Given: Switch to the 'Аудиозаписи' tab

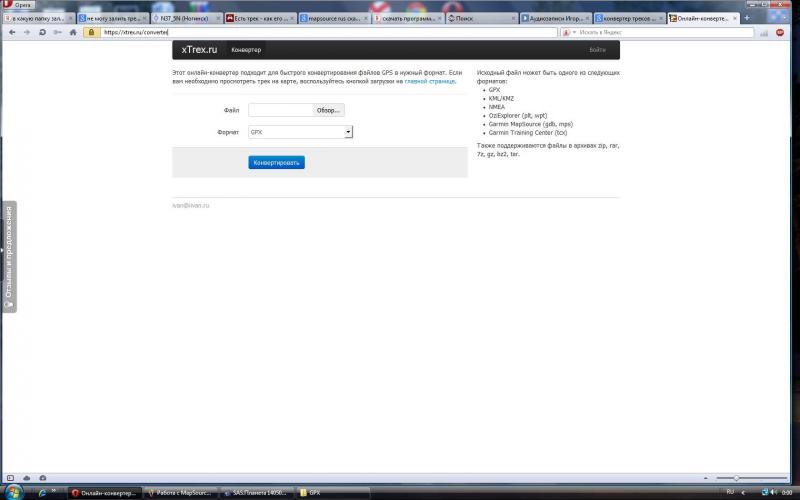Looking at the screenshot, I should tap(555, 18).
